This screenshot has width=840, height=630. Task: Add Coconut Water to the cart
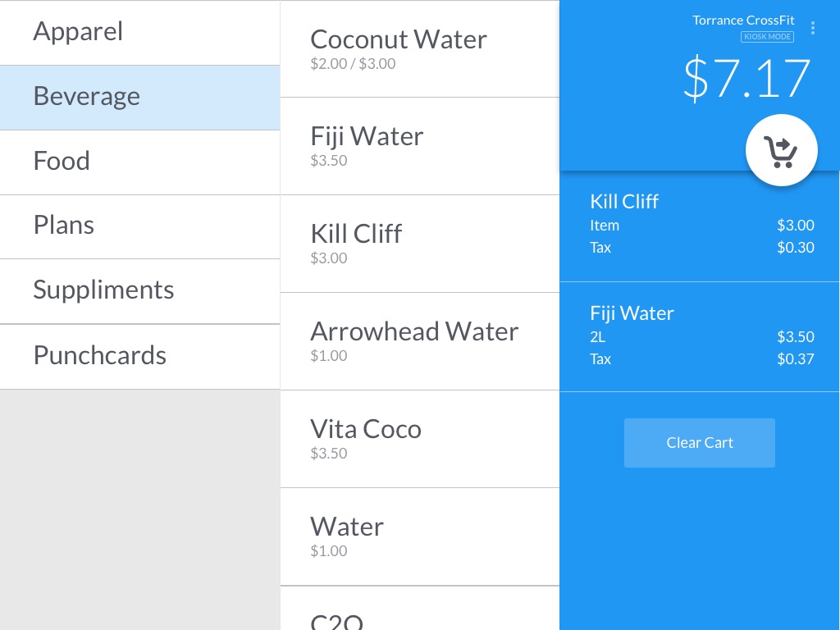tap(419, 48)
